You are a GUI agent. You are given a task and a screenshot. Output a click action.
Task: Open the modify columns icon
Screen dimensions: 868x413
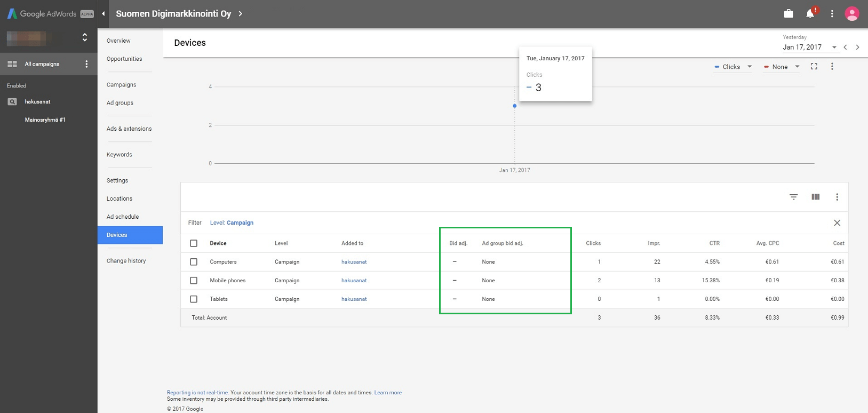click(815, 197)
